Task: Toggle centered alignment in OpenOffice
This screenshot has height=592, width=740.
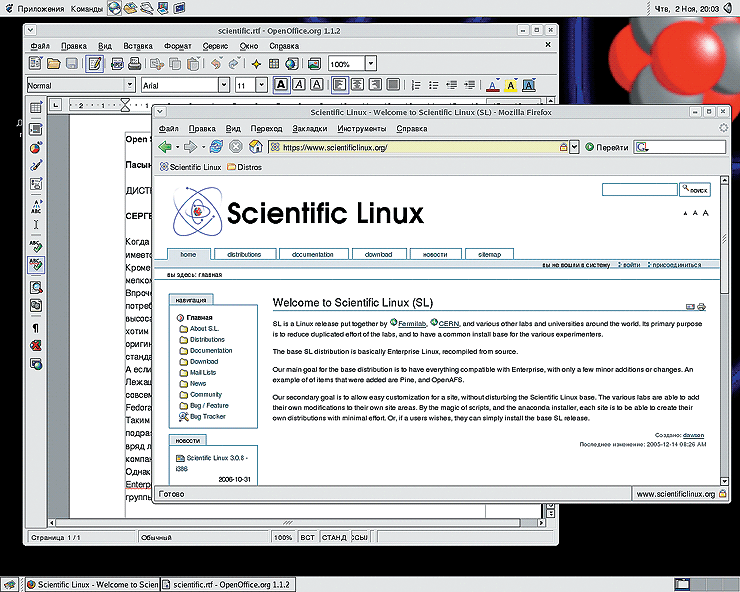Action: click(x=357, y=85)
